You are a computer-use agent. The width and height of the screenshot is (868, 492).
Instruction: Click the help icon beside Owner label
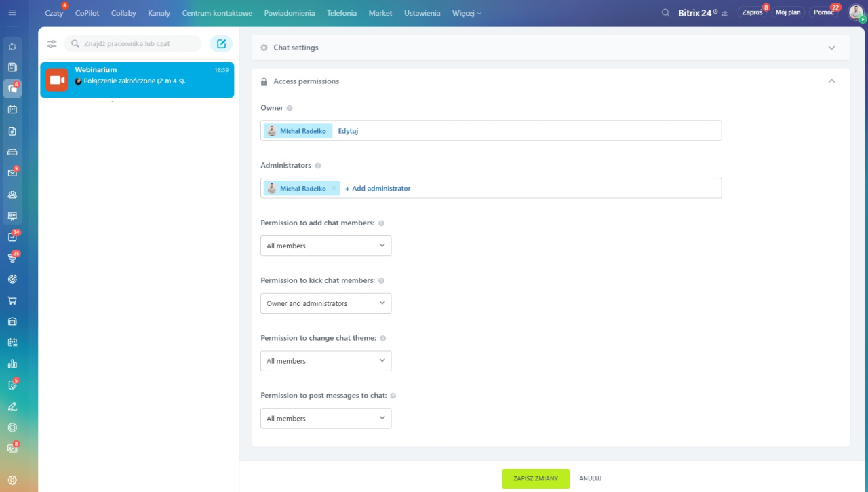[290, 108]
